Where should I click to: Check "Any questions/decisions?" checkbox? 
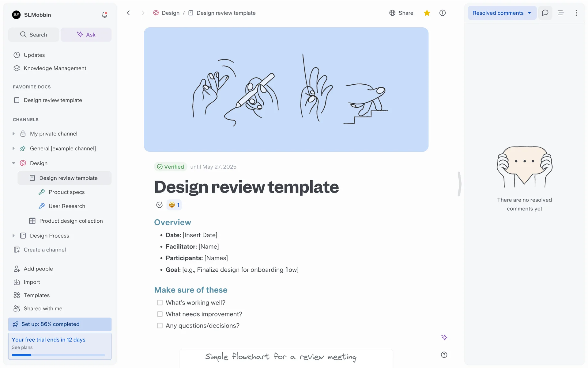pos(160,326)
